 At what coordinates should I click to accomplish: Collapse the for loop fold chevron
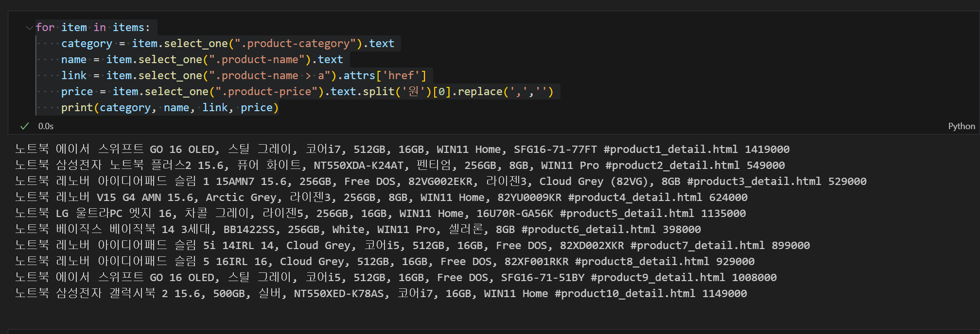pyautogui.click(x=29, y=28)
